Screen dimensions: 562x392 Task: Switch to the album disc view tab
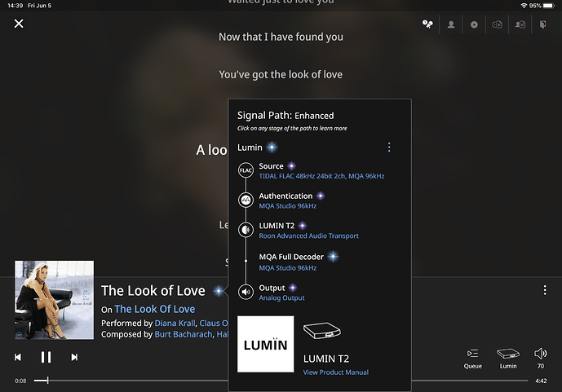pos(474,24)
